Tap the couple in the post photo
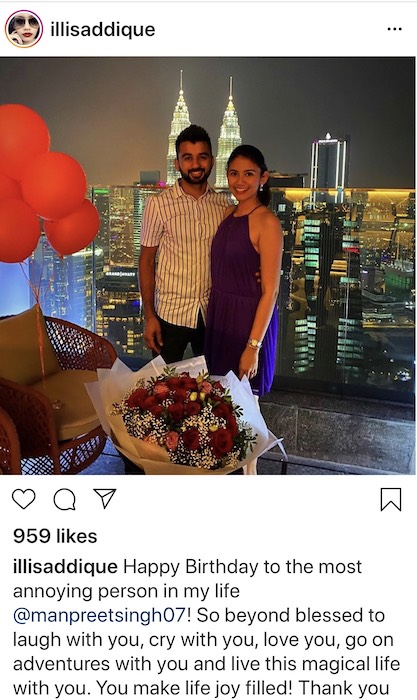The height and width of the screenshot is (700, 417). pyautogui.click(x=211, y=259)
